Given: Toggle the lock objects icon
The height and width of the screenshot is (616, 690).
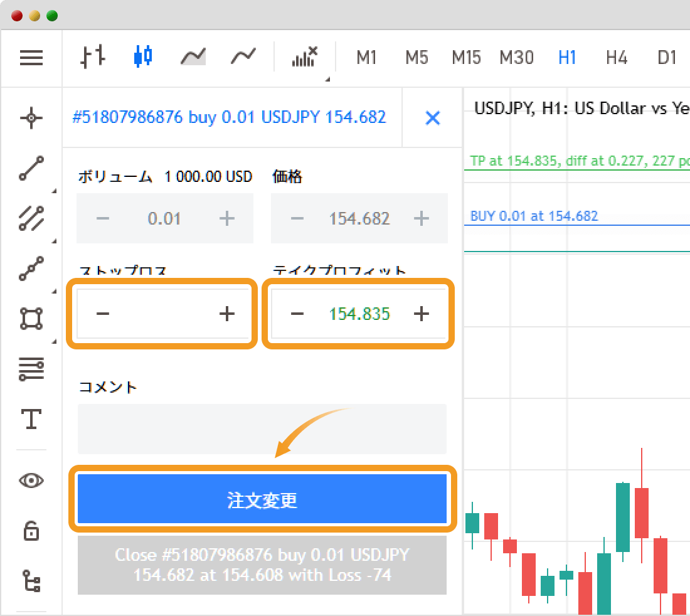Looking at the screenshot, I should (31, 531).
